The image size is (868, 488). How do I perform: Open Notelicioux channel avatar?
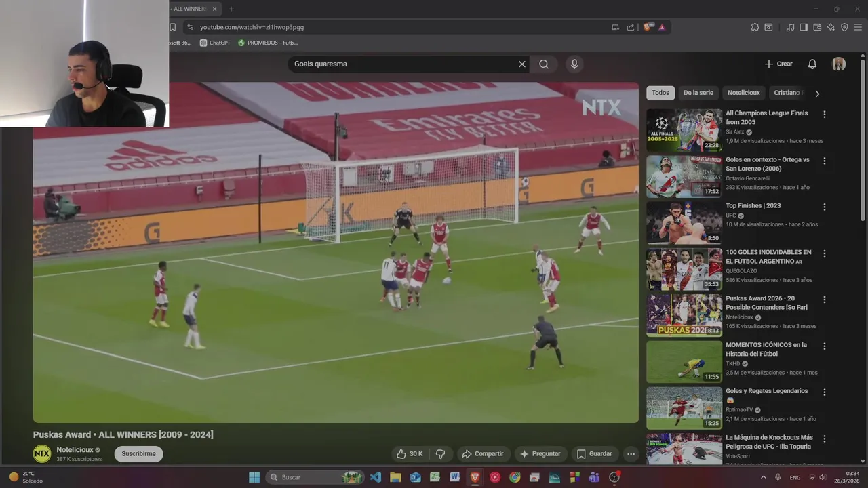(x=42, y=454)
